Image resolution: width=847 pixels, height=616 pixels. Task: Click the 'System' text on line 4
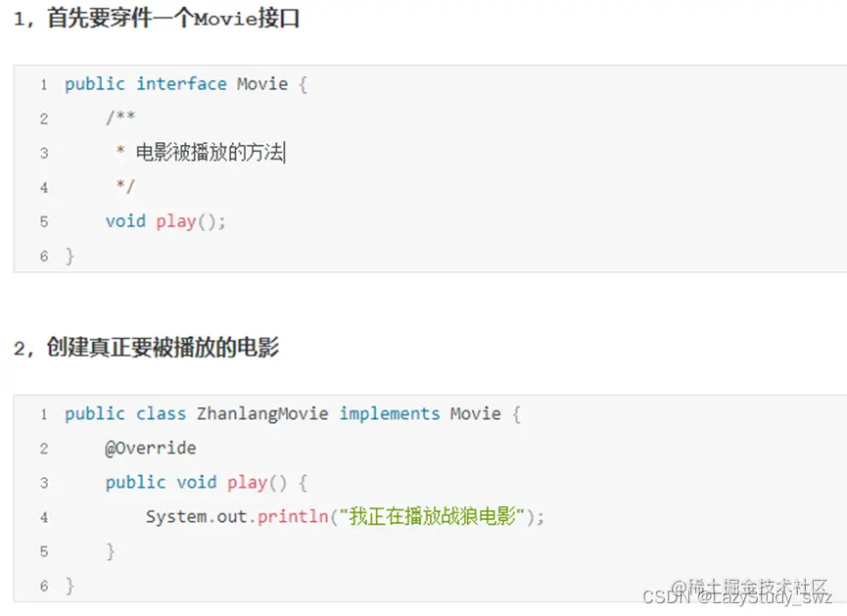[176, 517]
